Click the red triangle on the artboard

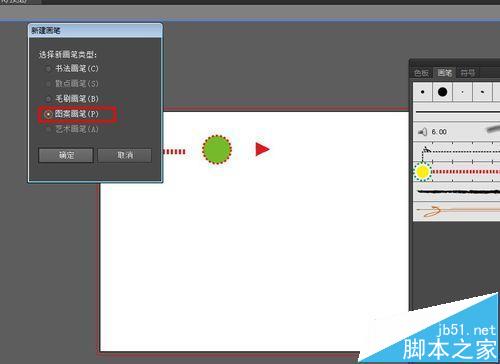(262, 149)
